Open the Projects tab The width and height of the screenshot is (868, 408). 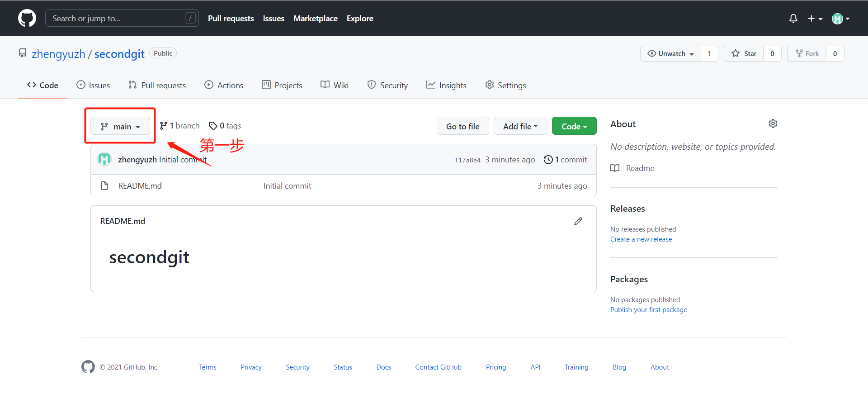[x=282, y=85]
